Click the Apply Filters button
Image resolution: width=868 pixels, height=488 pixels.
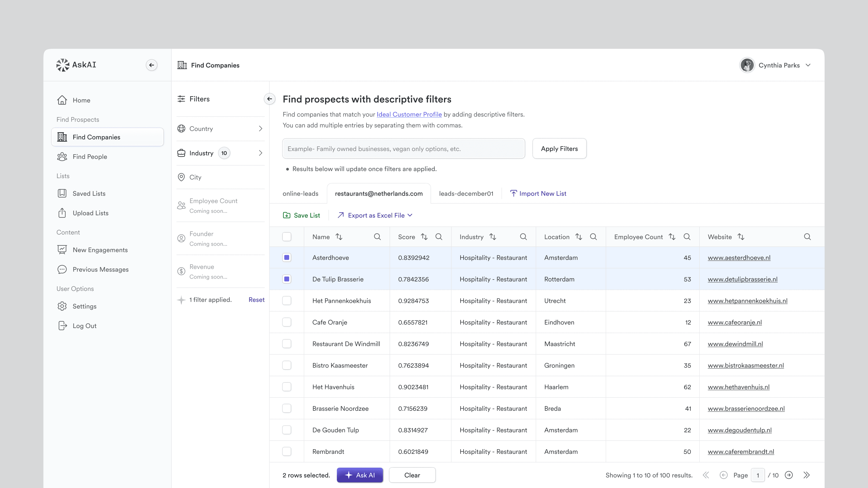(x=559, y=149)
